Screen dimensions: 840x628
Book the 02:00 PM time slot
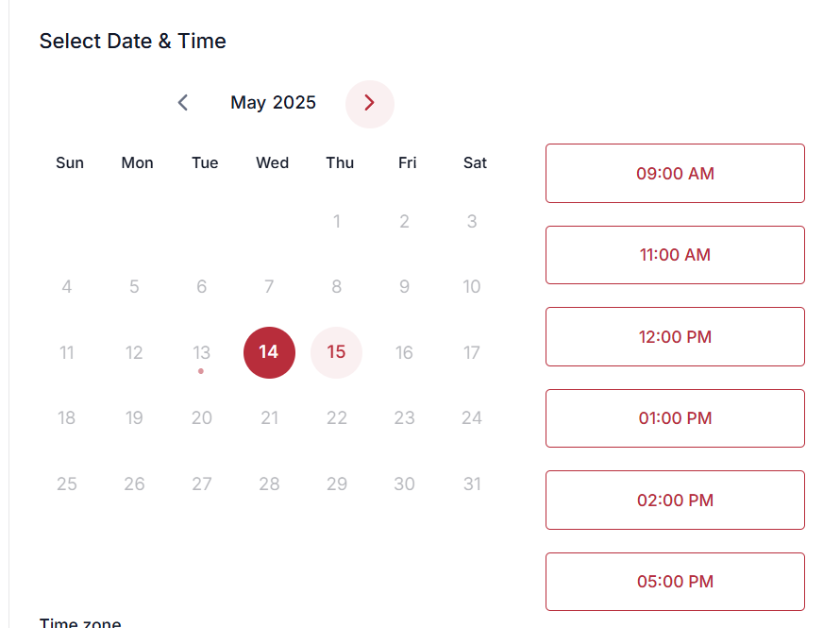(675, 500)
